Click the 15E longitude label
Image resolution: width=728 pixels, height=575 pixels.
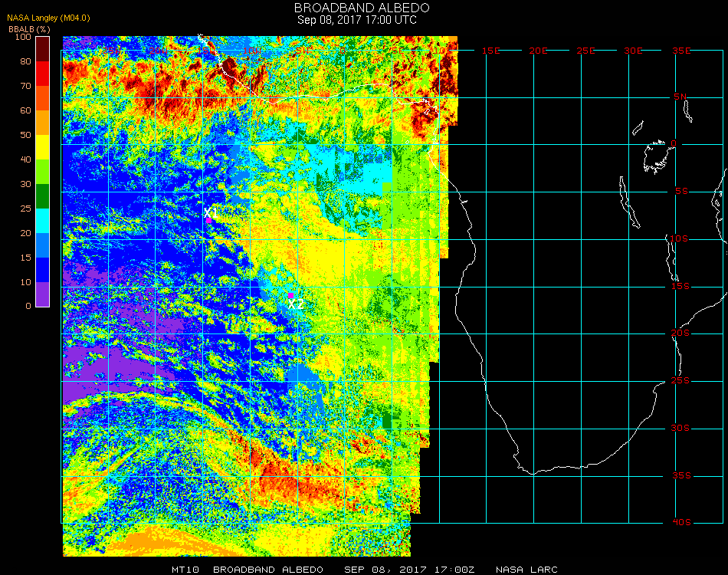pyautogui.click(x=490, y=51)
